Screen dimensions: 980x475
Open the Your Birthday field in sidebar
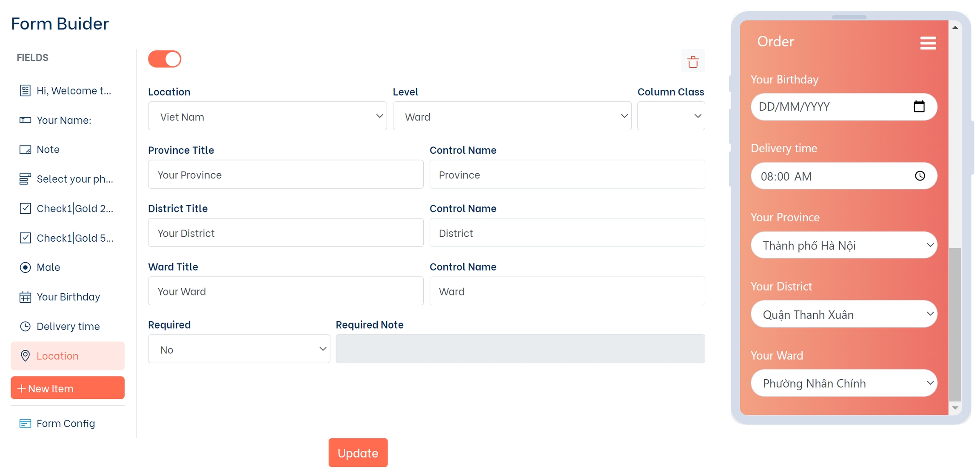(68, 297)
